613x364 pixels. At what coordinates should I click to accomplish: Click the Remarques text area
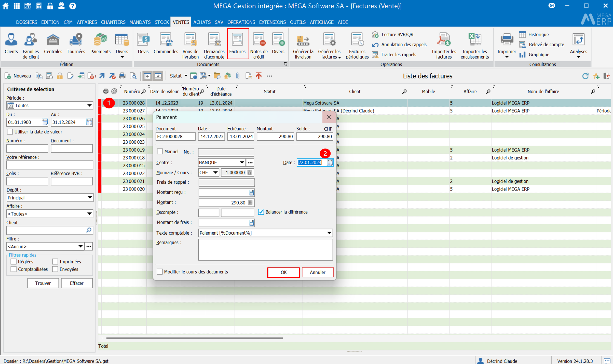coord(266,250)
